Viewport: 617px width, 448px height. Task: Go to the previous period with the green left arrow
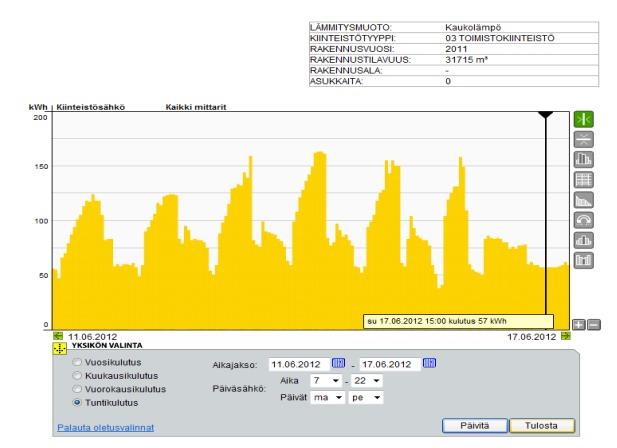point(58,336)
